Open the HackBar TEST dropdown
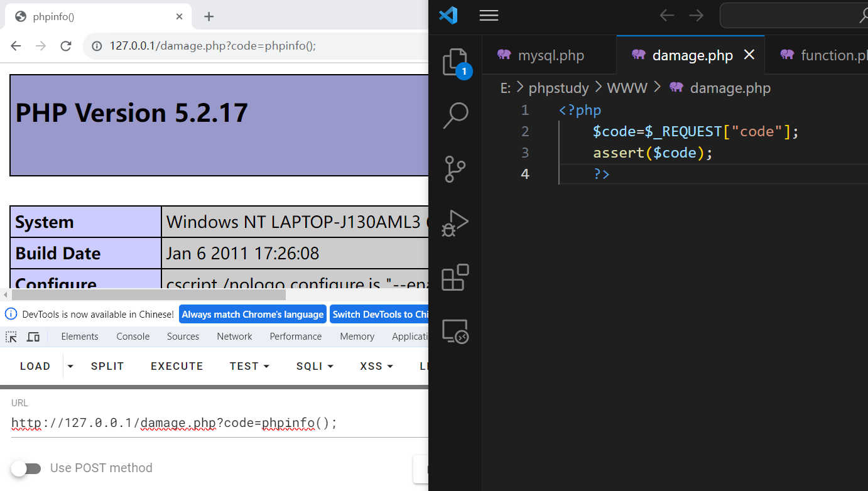This screenshot has height=491, width=868. click(x=249, y=366)
